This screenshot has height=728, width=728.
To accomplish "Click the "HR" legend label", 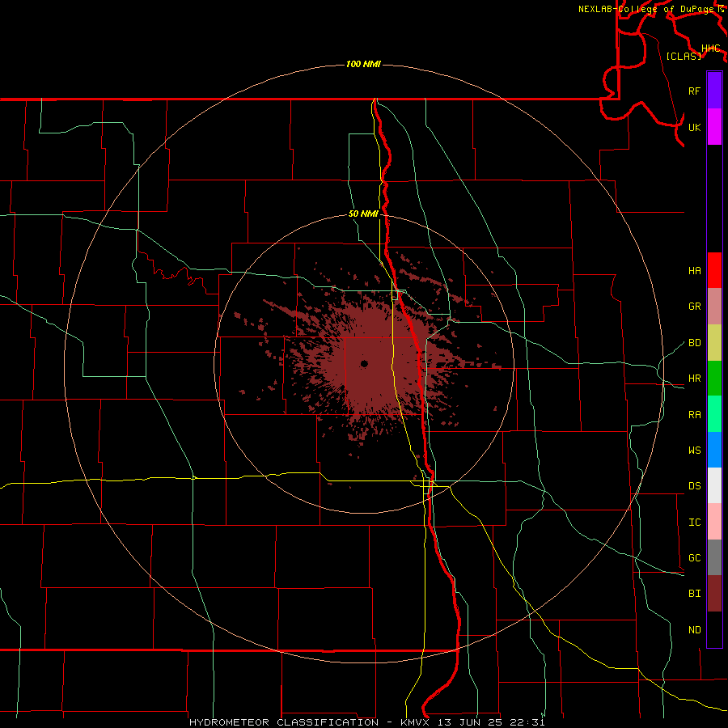I will (x=694, y=379).
